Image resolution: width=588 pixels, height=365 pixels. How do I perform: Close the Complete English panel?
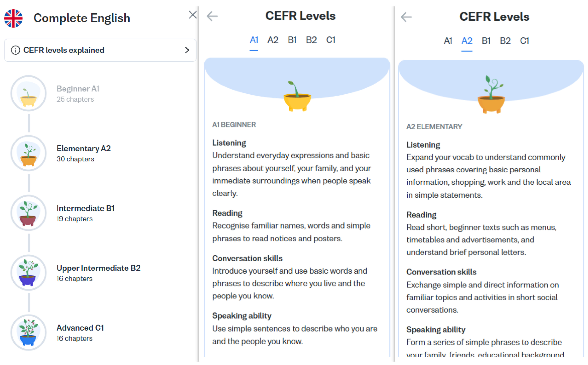192,15
